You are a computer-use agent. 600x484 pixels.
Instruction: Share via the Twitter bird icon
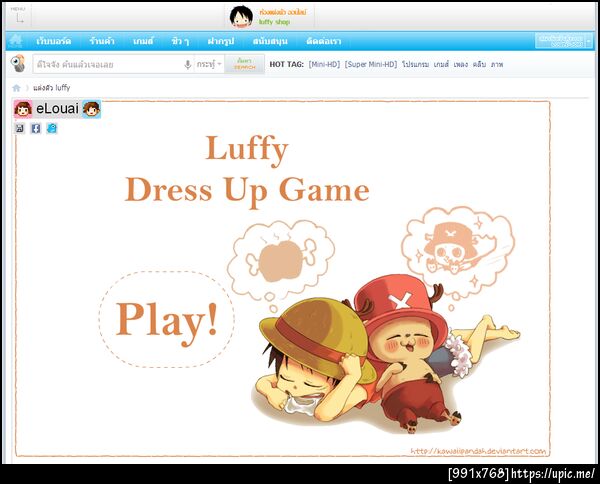(x=52, y=128)
